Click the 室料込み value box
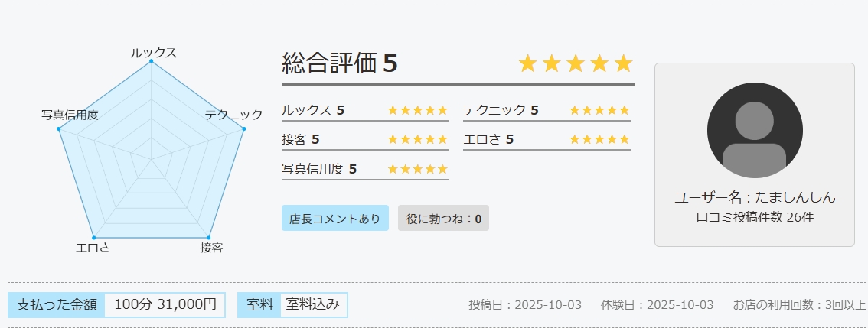Image resolution: width=868 pixels, height=328 pixels. (313, 304)
